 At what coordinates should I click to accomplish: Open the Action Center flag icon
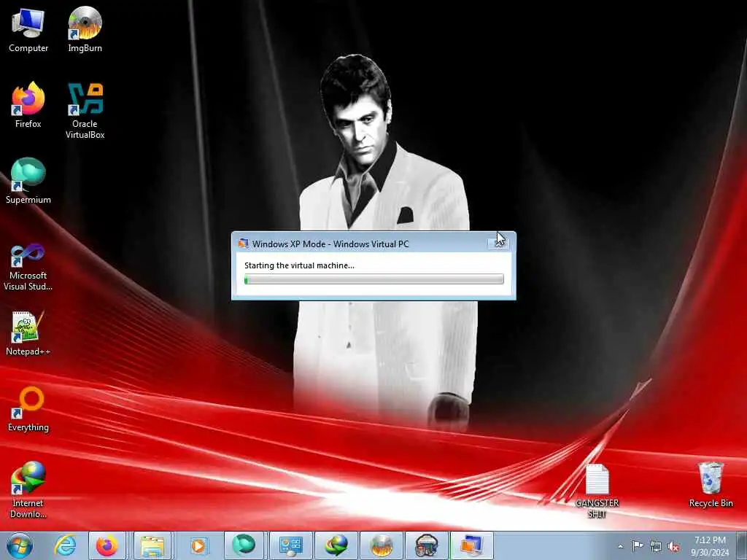tap(638, 545)
